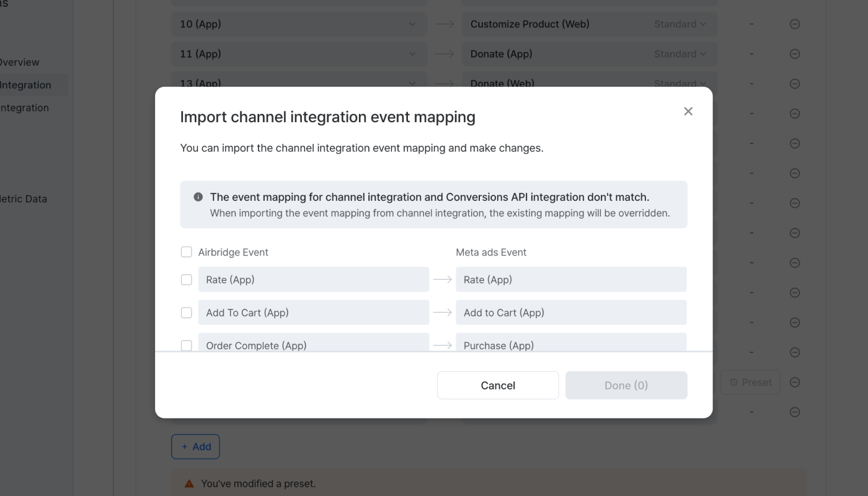Open Standard dropdown for Donate (App)

click(x=680, y=54)
